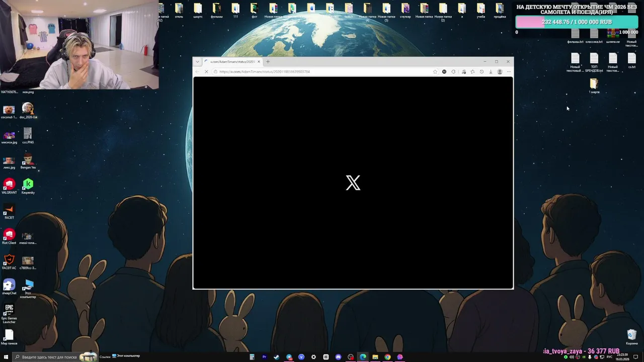Open the Epic Games Launcher shortcut
This screenshot has height=362, width=644.
coord(9,314)
